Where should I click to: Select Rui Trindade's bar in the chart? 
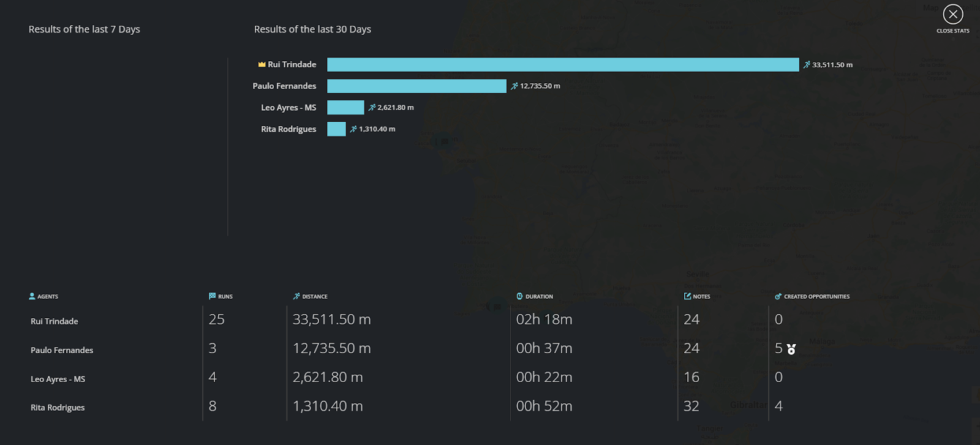point(563,64)
